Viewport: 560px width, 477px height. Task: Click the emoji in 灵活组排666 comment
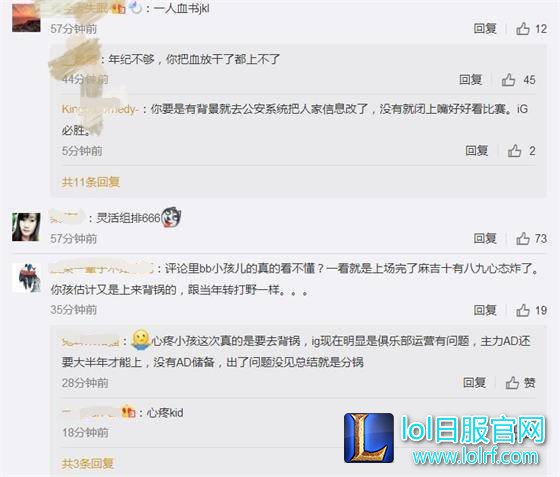(171, 217)
